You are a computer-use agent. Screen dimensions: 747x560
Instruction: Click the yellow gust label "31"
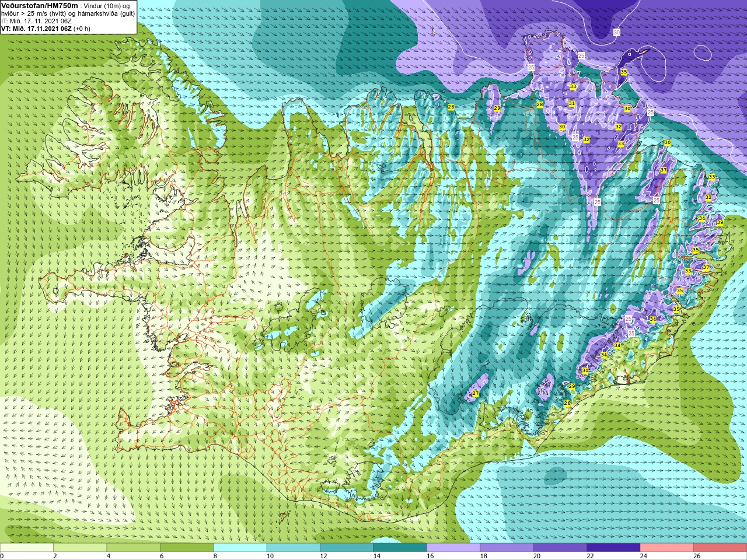click(x=572, y=104)
